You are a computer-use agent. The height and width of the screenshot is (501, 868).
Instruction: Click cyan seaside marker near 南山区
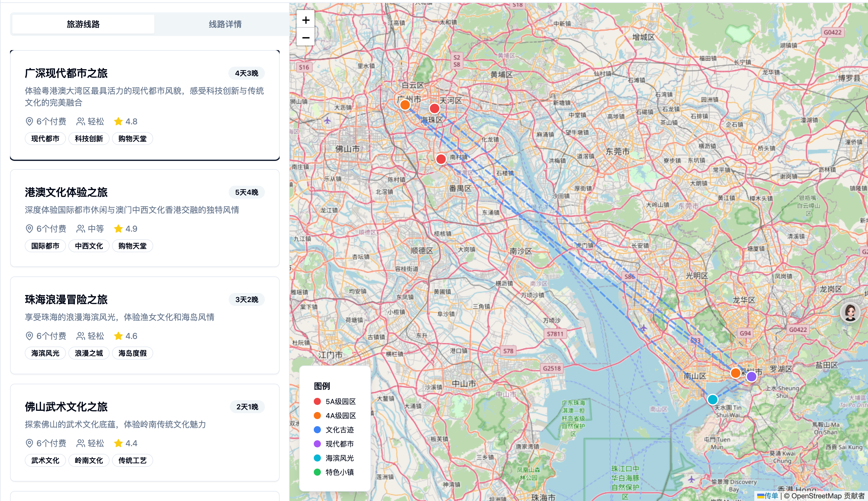[712, 400]
